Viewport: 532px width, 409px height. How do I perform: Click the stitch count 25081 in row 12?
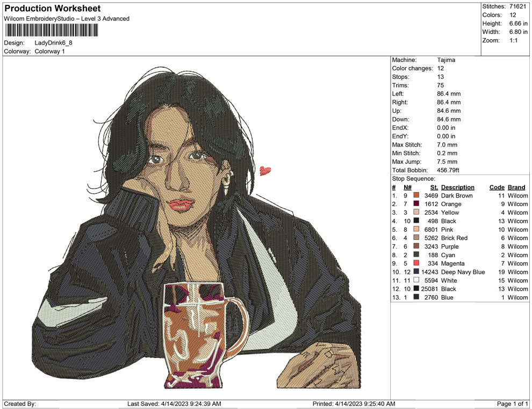[x=430, y=289]
